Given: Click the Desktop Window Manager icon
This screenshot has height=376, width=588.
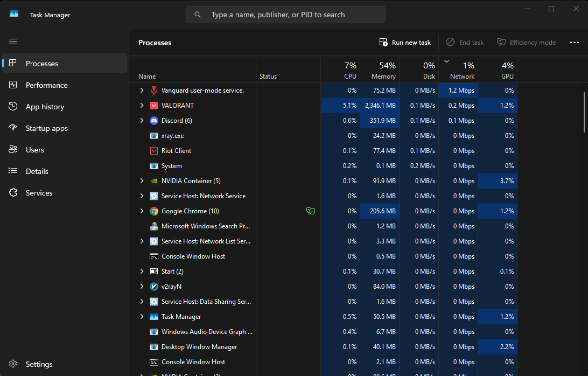Looking at the screenshot, I should click(154, 347).
